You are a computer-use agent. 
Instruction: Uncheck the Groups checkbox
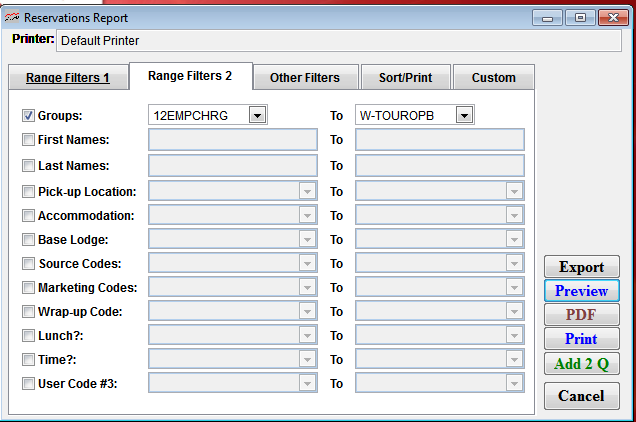(28, 116)
